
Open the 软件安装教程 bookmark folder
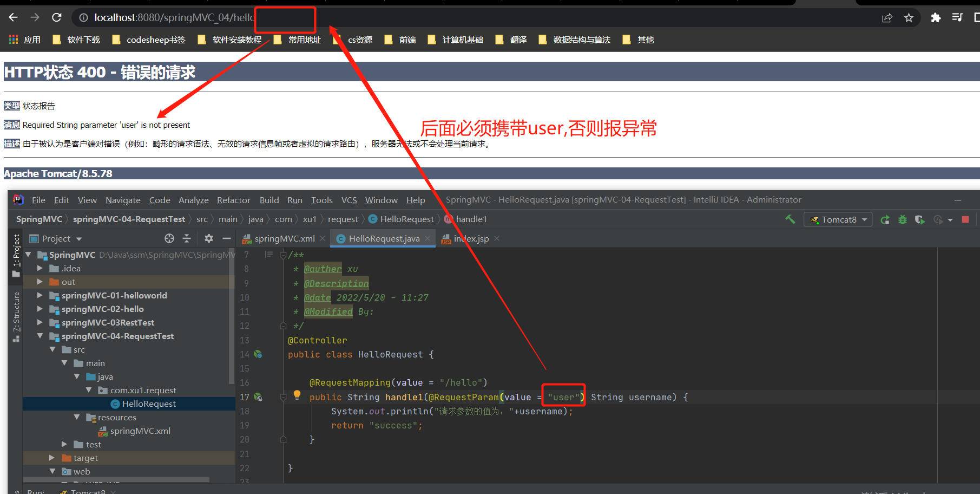(229, 40)
